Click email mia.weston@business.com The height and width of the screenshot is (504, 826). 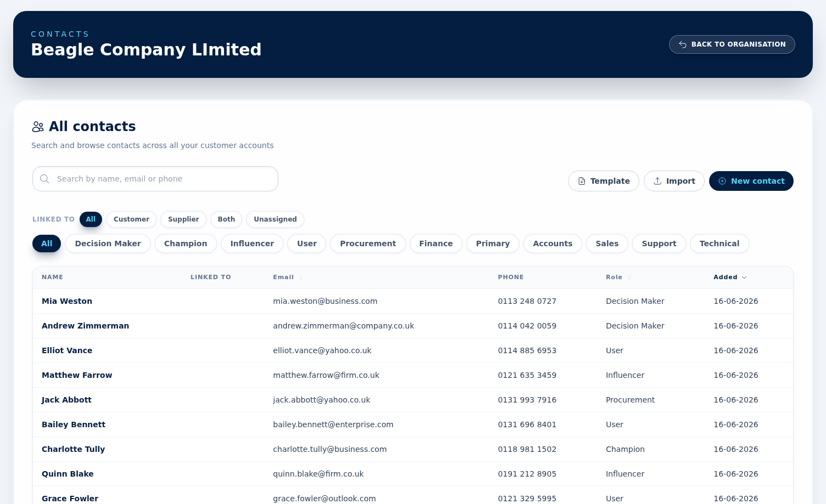325,301
